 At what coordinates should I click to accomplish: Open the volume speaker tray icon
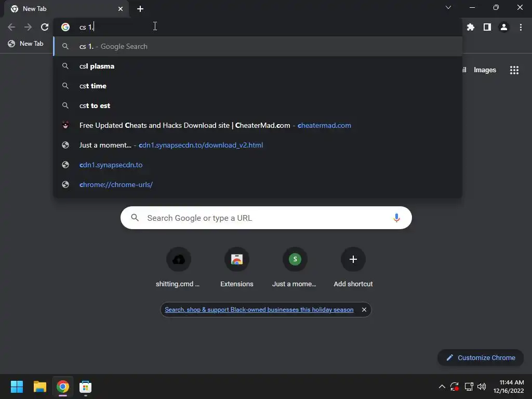[482, 387]
